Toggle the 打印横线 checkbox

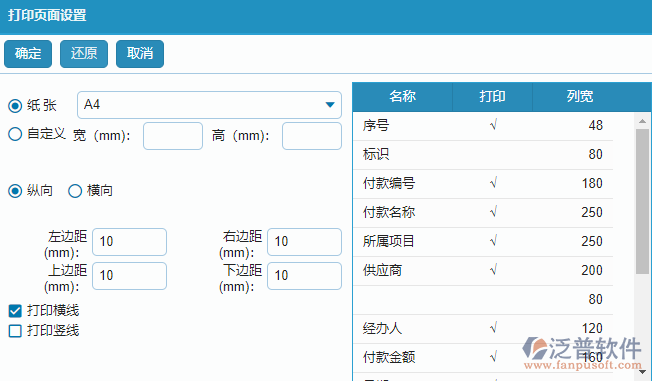coord(15,311)
